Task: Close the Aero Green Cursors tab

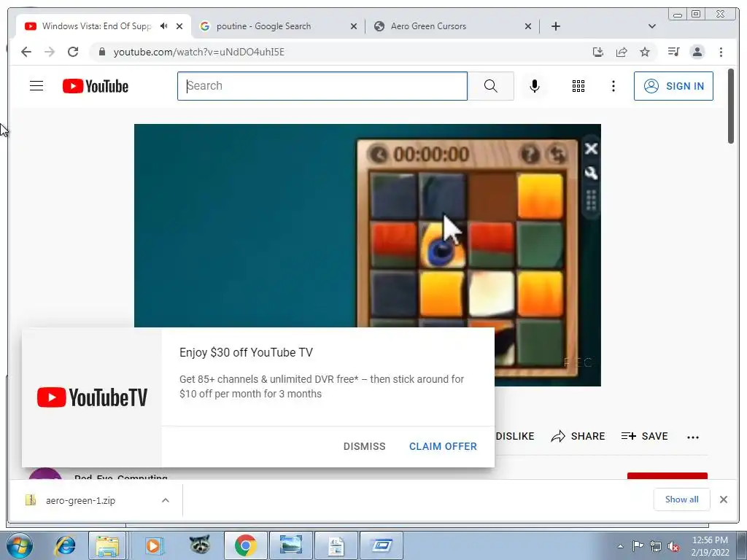Action: (528, 26)
